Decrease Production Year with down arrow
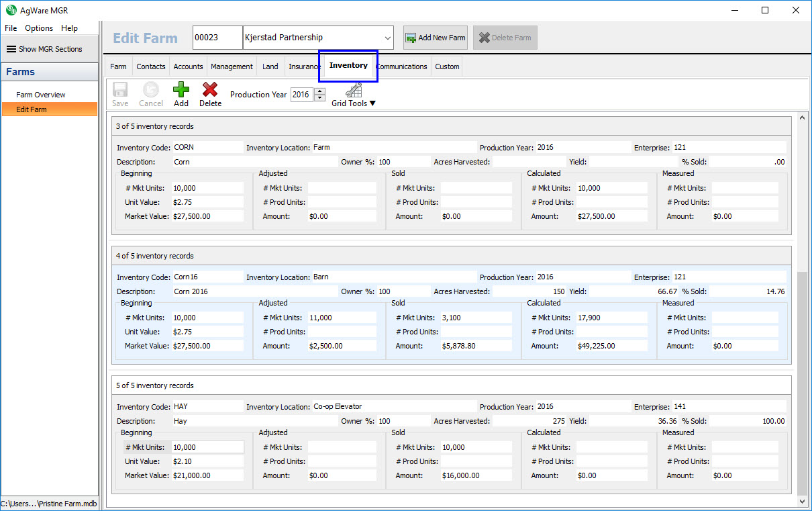 319,98
